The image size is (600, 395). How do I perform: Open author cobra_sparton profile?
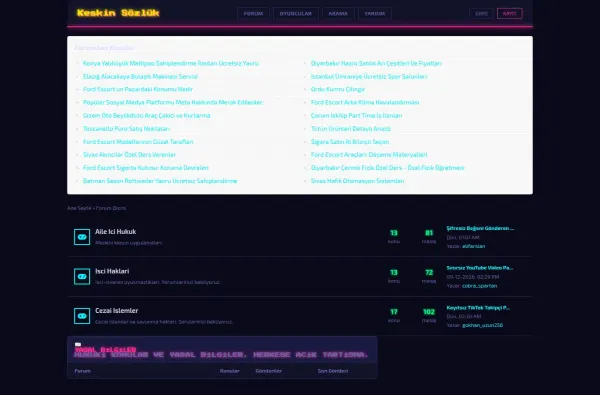point(479,286)
